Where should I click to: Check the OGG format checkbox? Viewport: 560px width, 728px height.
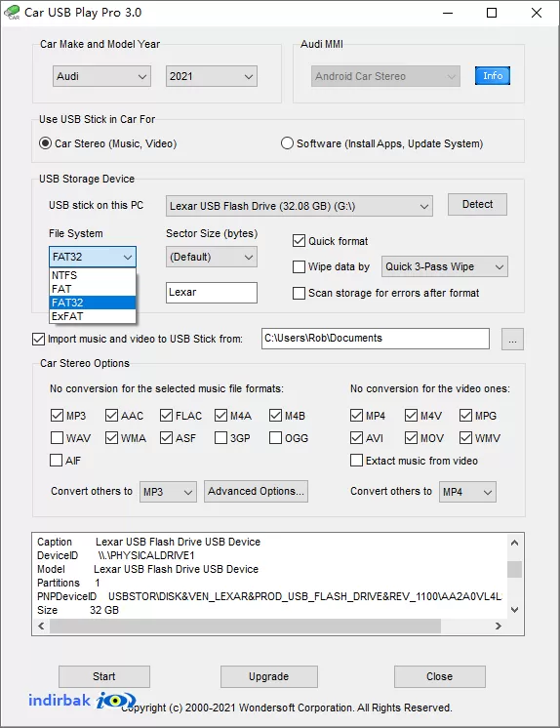(x=275, y=438)
